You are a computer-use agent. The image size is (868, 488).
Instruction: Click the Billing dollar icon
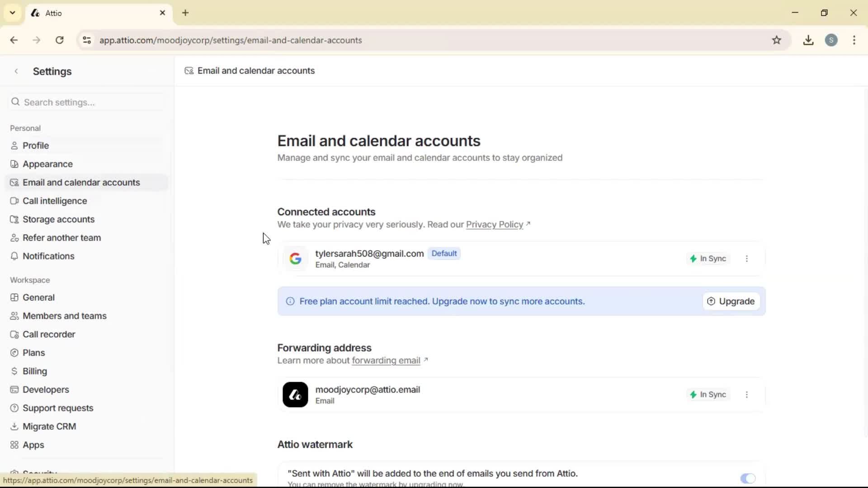(14, 371)
